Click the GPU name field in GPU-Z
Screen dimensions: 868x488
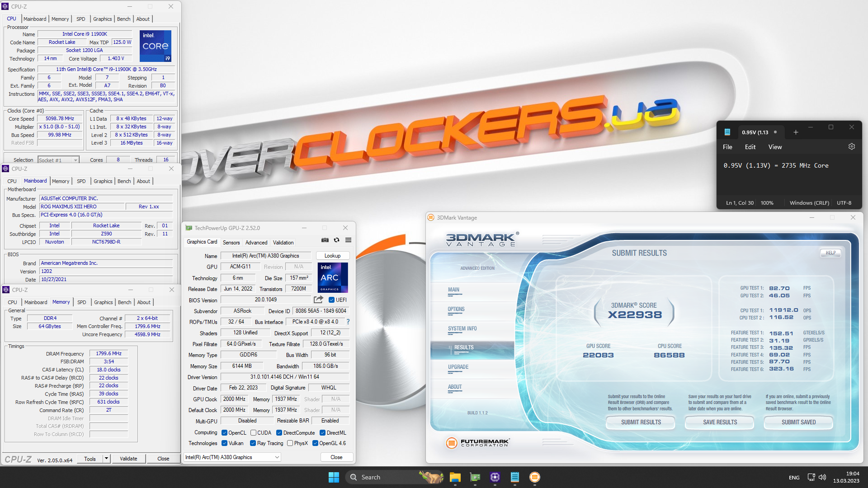click(x=265, y=256)
